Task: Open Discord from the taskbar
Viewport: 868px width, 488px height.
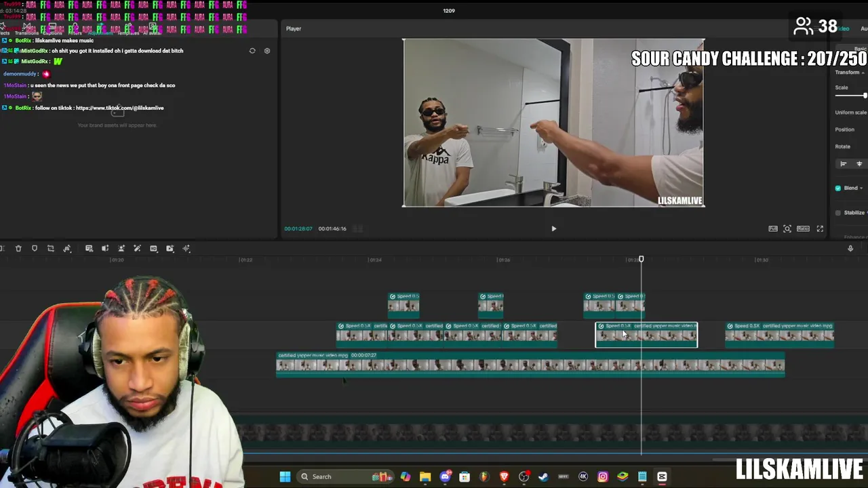Action: click(446, 477)
